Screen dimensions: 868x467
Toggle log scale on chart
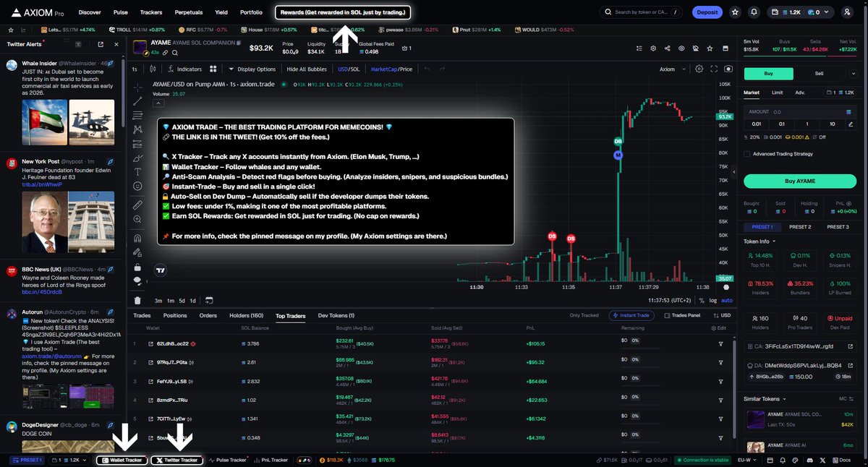pyautogui.click(x=713, y=300)
